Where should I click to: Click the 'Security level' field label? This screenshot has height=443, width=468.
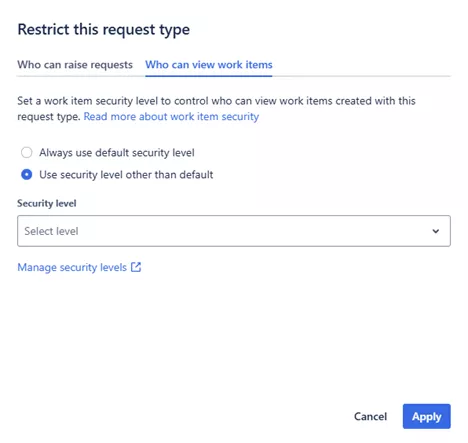pos(47,203)
